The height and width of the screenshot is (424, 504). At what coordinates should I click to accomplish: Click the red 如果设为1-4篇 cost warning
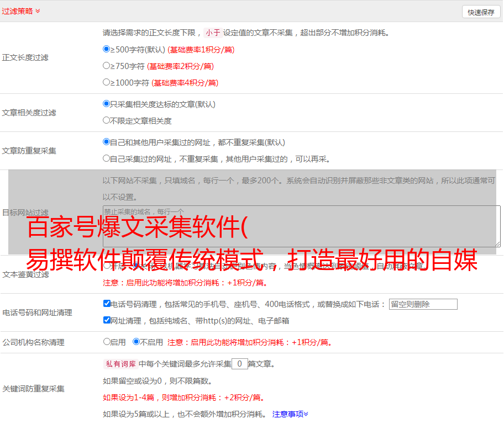(x=185, y=397)
